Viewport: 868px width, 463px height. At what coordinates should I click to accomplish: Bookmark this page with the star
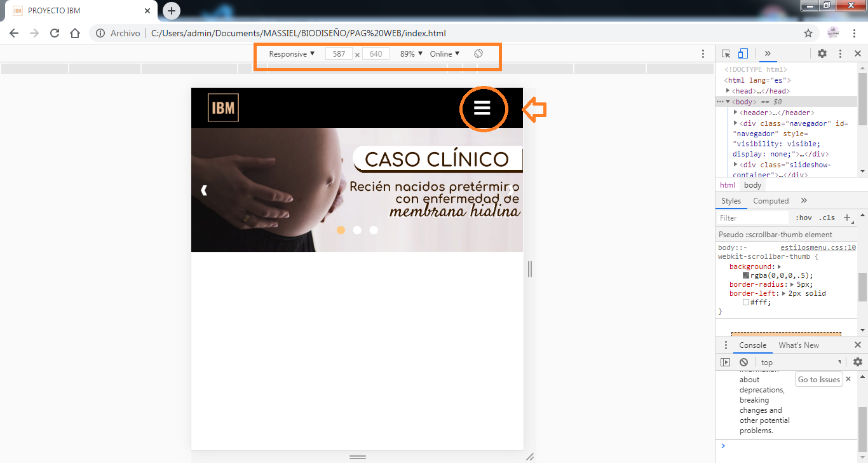click(x=808, y=33)
